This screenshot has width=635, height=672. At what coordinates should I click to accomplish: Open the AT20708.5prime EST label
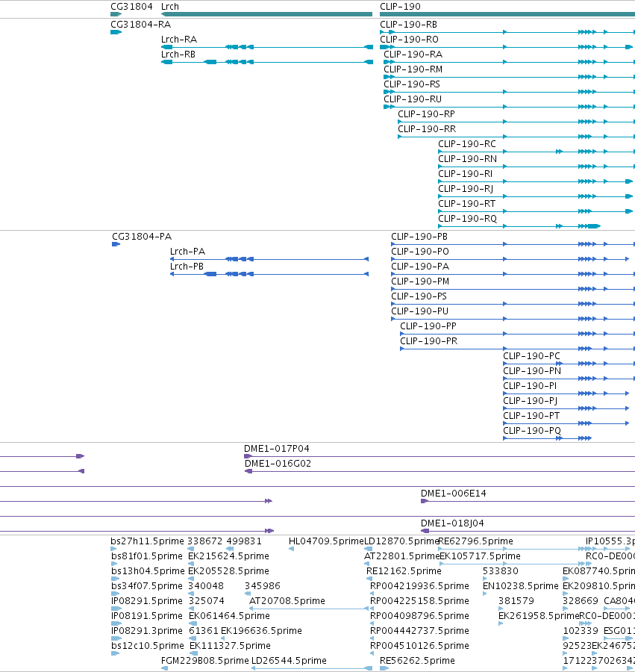tap(287, 601)
